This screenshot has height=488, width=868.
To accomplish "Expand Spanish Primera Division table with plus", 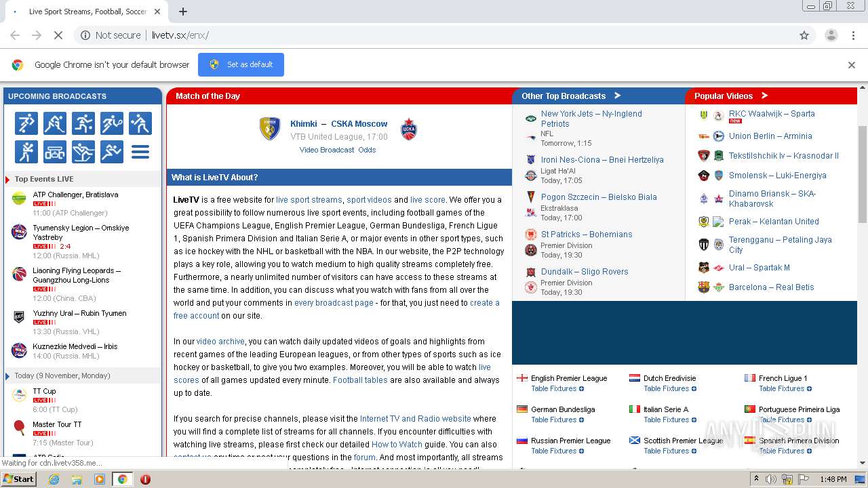I will tap(809, 451).
